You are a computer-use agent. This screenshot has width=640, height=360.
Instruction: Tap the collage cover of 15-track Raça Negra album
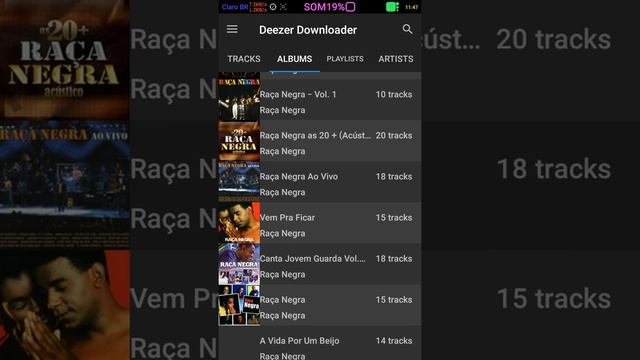239,305
